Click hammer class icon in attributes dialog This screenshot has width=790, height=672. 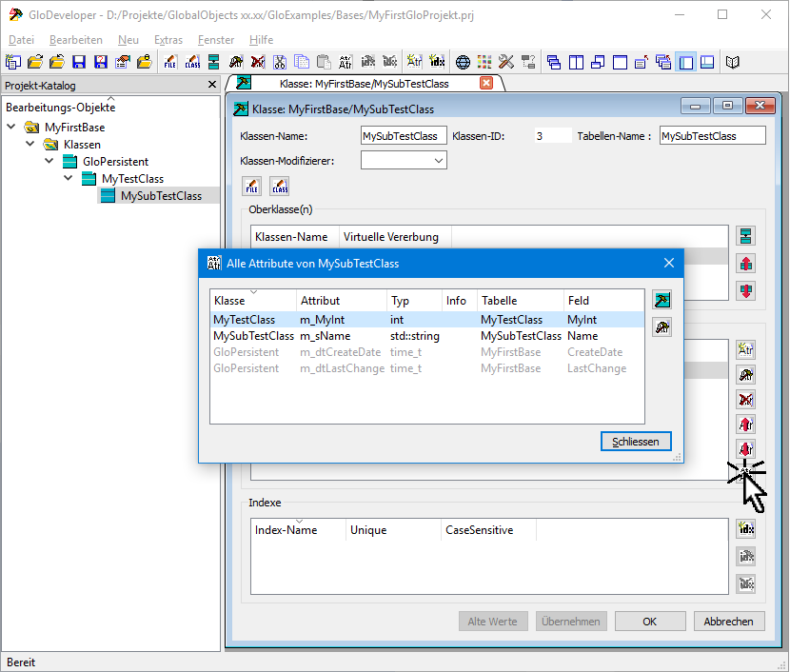pyautogui.click(x=662, y=300)
